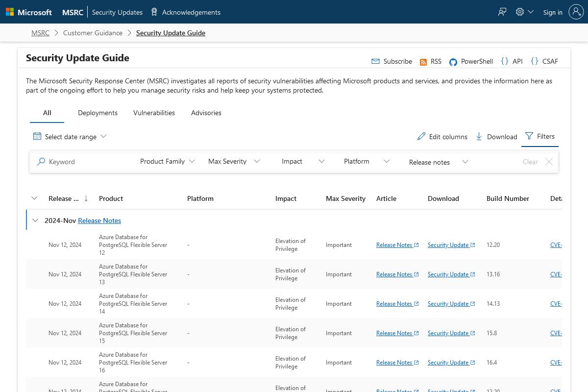
Task: Click the MSRC header title
Action: click(x=73, y=12)
